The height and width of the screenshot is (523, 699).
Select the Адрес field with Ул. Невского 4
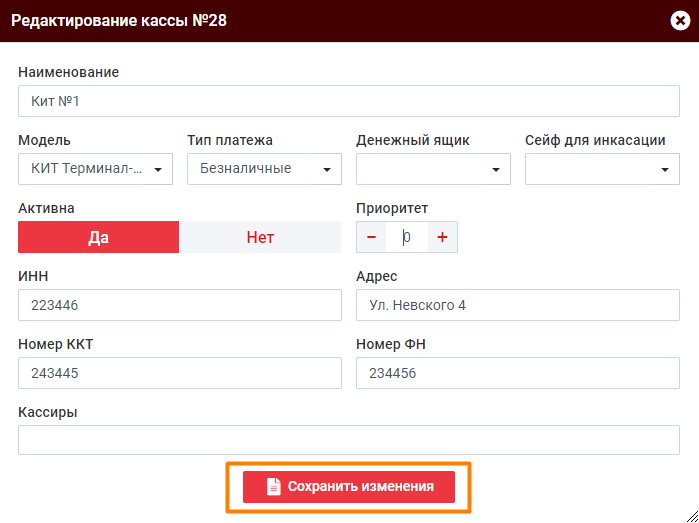517,305
